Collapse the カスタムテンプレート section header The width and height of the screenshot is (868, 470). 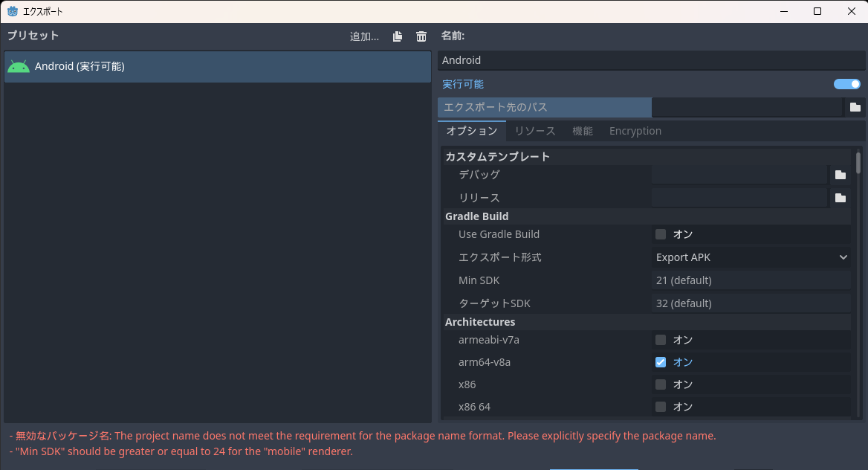[x=646, y=156]
